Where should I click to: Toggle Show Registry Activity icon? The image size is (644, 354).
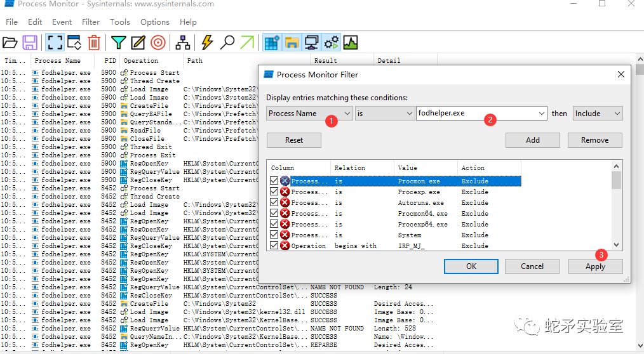(272, 43)
